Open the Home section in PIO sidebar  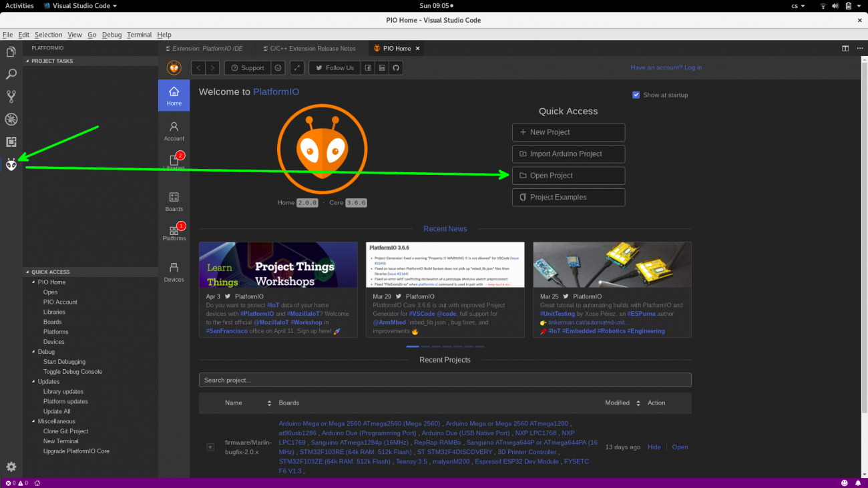pyautogui.click(x=174, y=95)
